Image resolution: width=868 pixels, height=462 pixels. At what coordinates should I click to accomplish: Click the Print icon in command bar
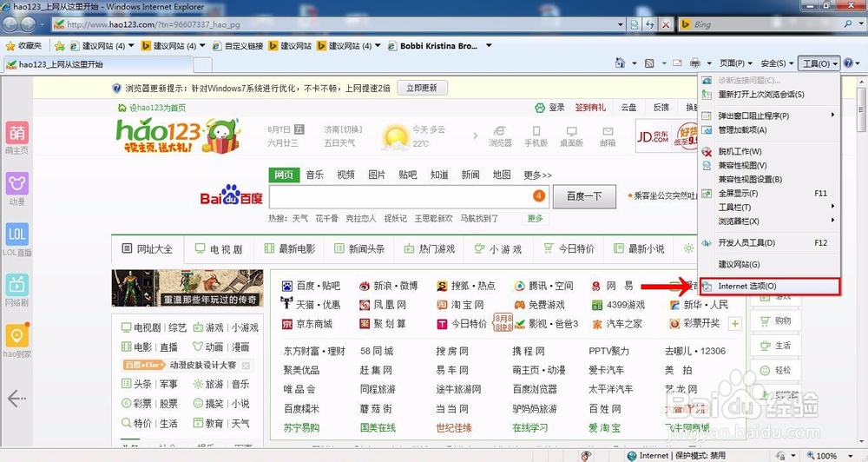click(x=694, y=63)
